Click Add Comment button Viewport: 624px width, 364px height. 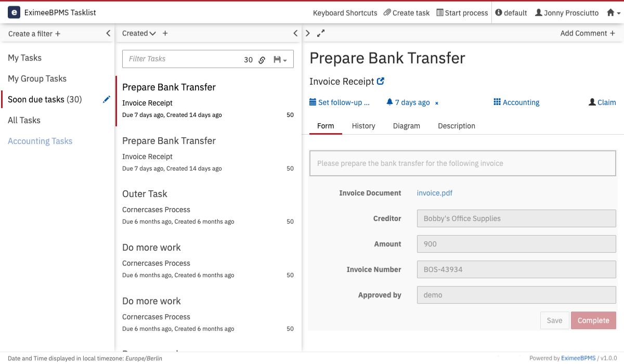[x=588, y=33]
